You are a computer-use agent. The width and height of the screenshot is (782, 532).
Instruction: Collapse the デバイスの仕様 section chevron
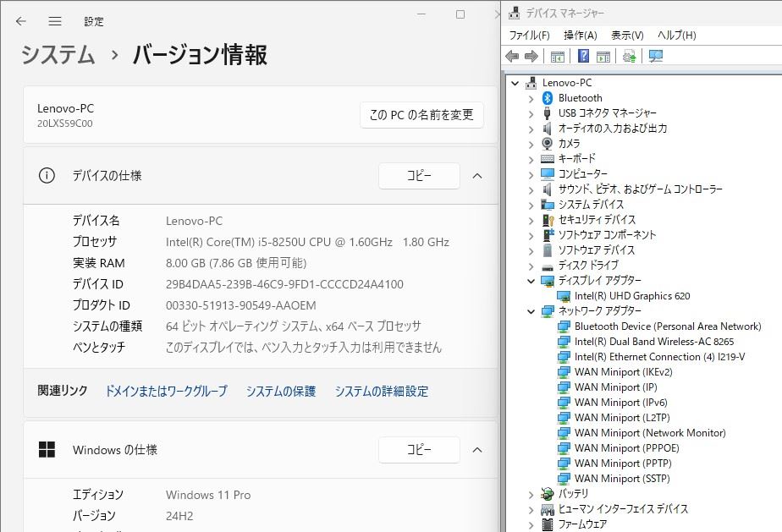(477, 176)
